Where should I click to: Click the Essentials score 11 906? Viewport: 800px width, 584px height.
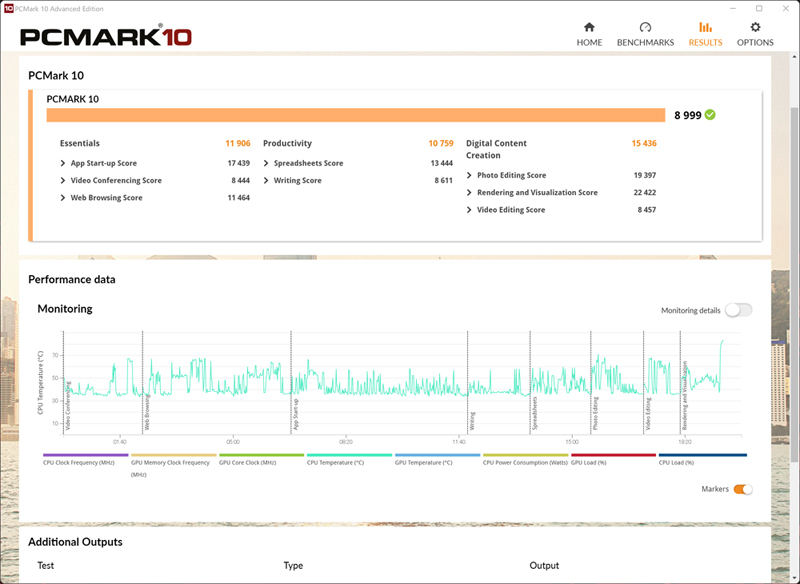238,143
